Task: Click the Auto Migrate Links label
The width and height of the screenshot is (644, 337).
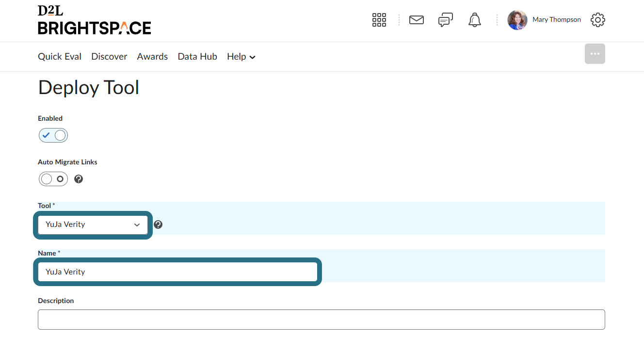Action: click(x=67, y=162)
